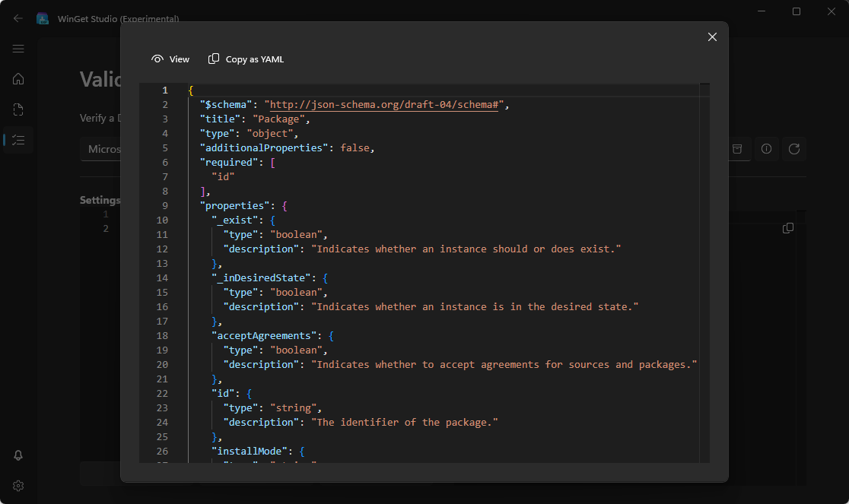Click "The identifier of the package." text
Screen dimensions: 849x504
click(x=405, y=423)
